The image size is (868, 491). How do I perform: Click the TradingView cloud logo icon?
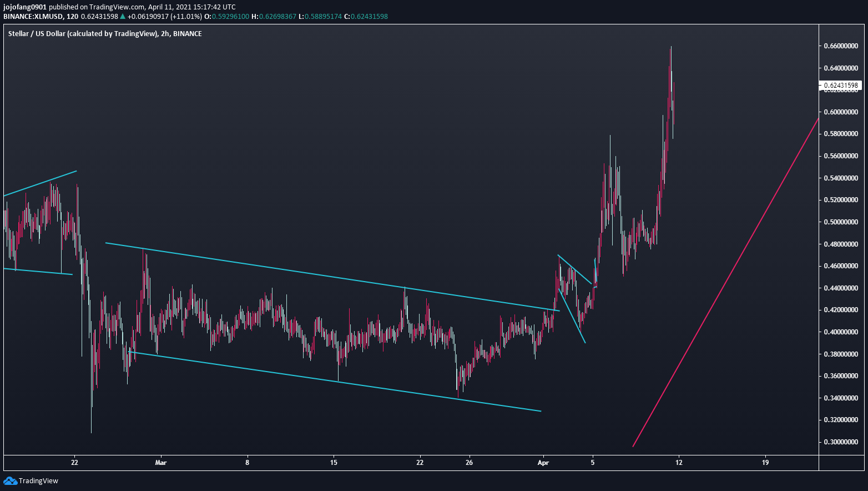[10, 480]
